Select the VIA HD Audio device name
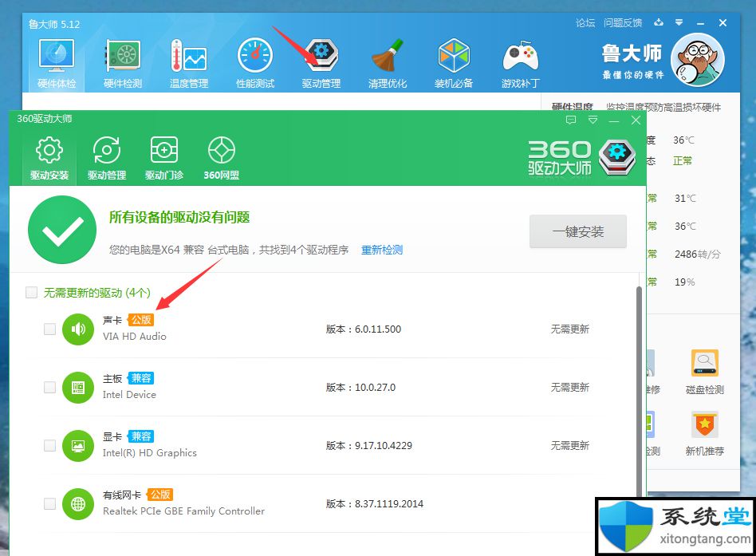756x556 pixels. pos(135,337)
